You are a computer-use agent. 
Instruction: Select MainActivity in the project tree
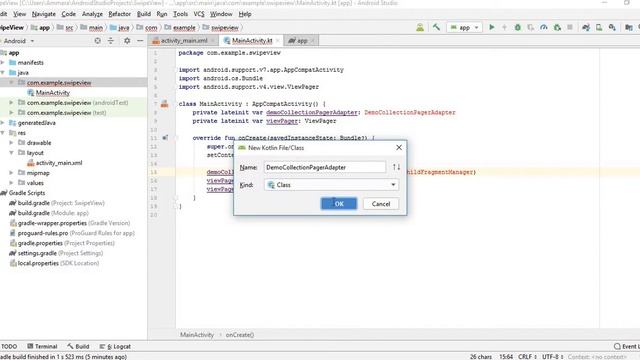[52, 93]
